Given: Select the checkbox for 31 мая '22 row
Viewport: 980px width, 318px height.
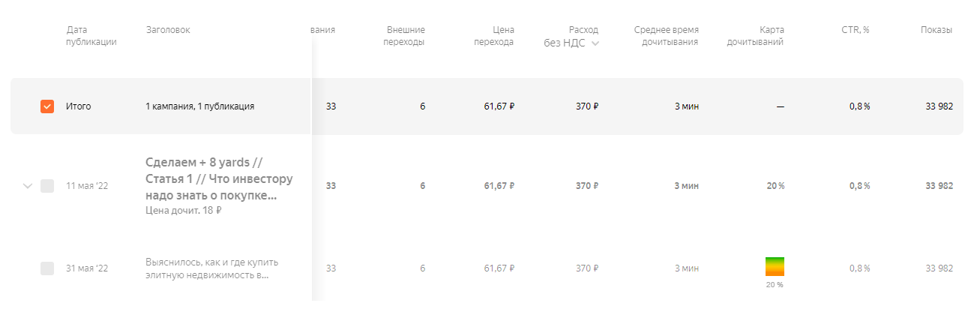Looking at the screenshot, I should click(47, 268).
